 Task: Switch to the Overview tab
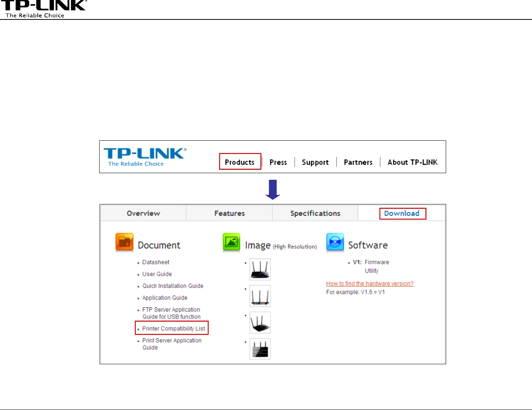tap(143, 213)
